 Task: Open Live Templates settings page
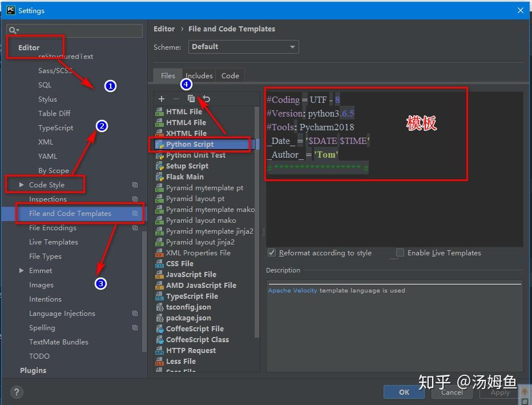pos(54,242)
